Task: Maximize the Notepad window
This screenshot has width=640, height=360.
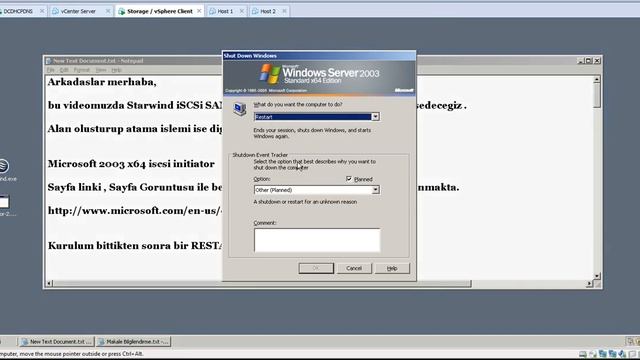Action: pyautogui.click(x=589, y=60)
